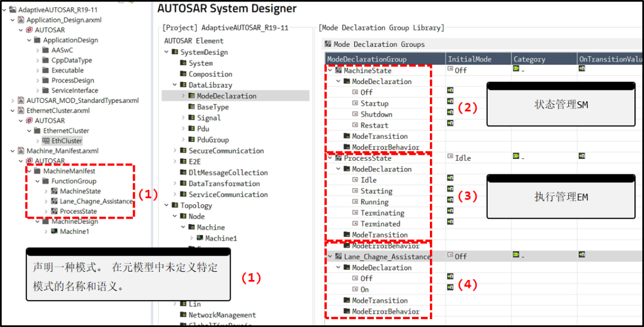Click Machine_Manifest.arxml file icon

point(21,151)
